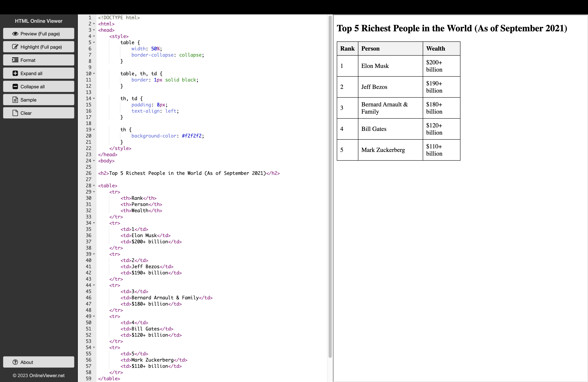Load the Sample HTML
Screen dimensions: 588x382
38,100
